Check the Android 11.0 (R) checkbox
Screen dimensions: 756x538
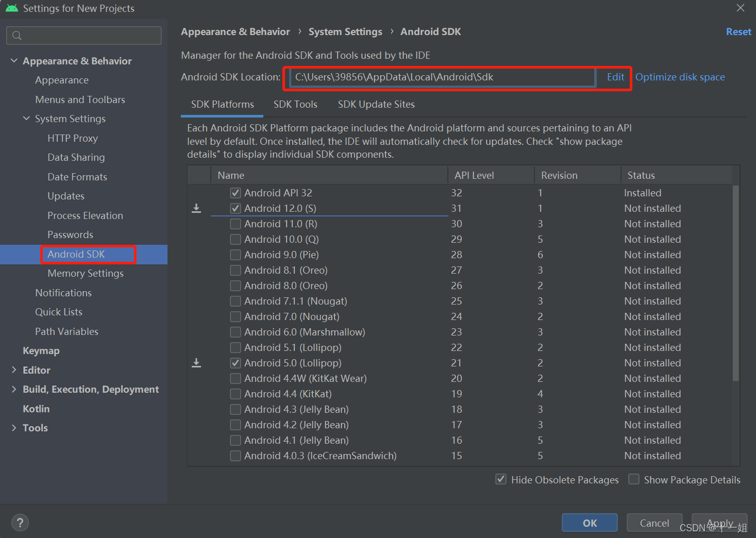point(236,224)
